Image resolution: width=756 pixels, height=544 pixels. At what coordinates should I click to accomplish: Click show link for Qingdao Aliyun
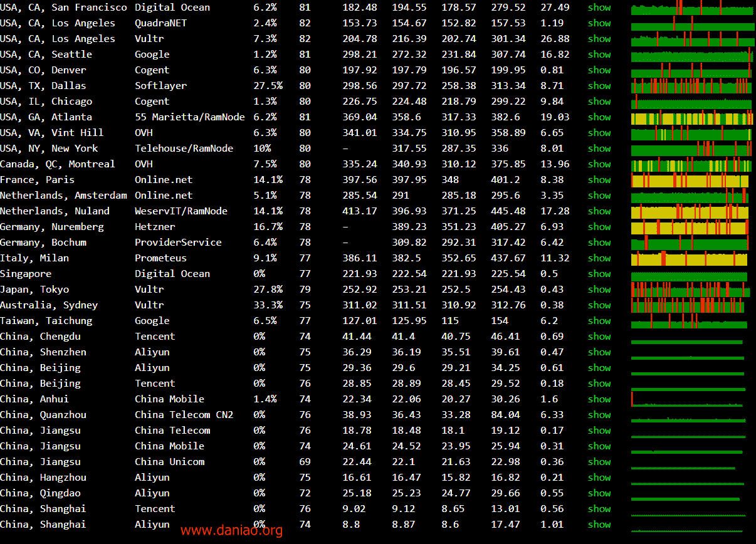599,493
